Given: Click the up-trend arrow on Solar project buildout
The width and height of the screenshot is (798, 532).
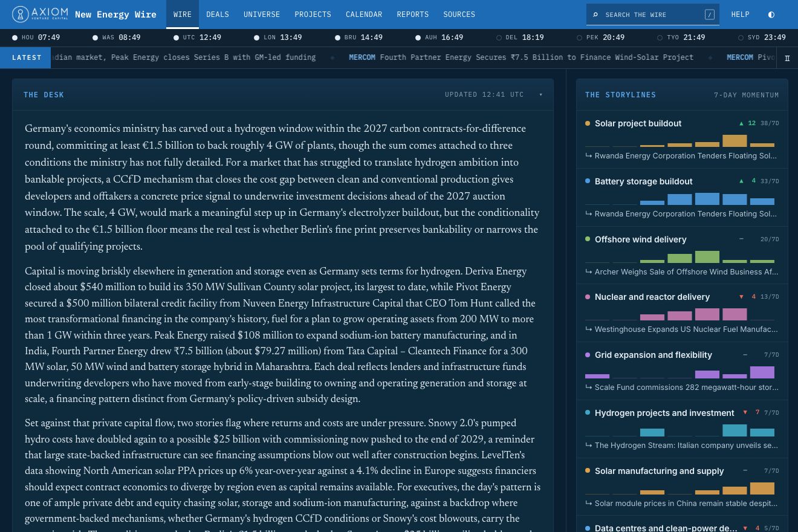Looking at the screenshot, I should tap(741, 123).
